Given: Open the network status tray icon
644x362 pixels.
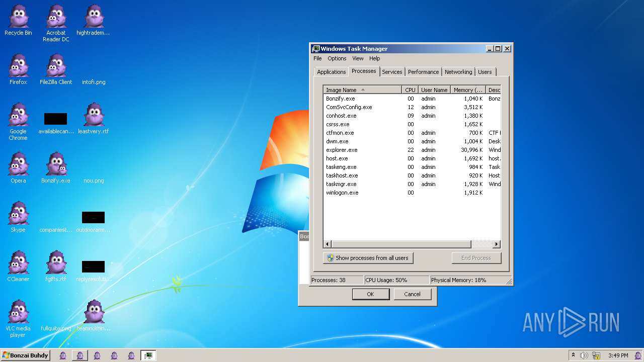Looking at the screenshot, I should click(596, 355).
